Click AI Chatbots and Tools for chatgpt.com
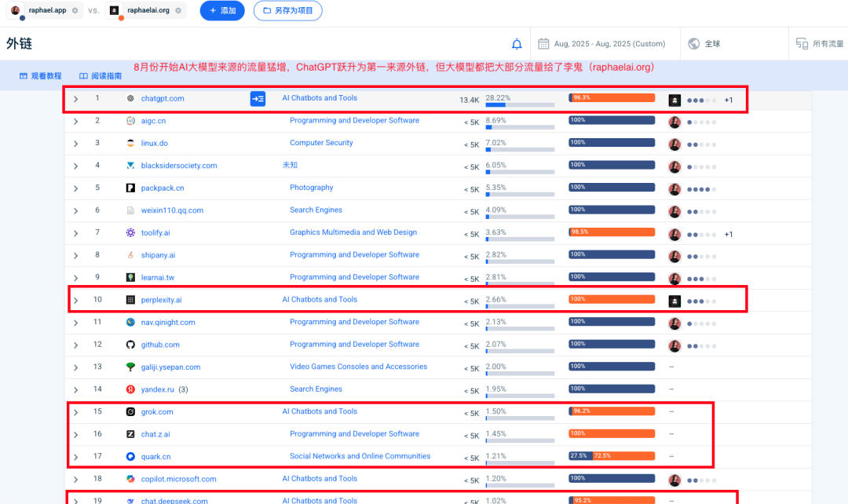The image size is (848, 504). [x=320, y=98]
